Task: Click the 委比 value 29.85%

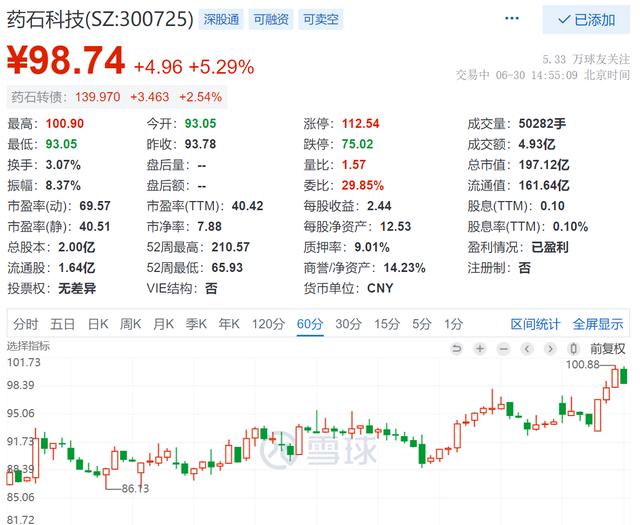Action: pyautogui.click(x=362, y=185)
